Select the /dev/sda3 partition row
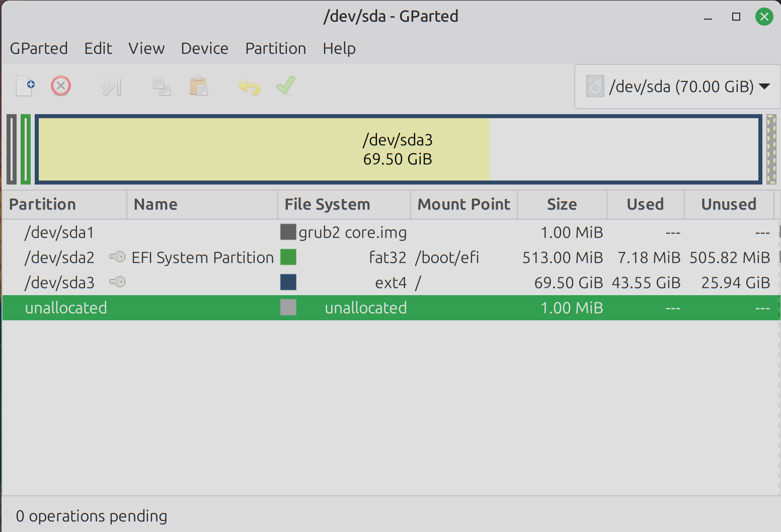The height and width of the screenshot is (532, 781). (391, 283)
